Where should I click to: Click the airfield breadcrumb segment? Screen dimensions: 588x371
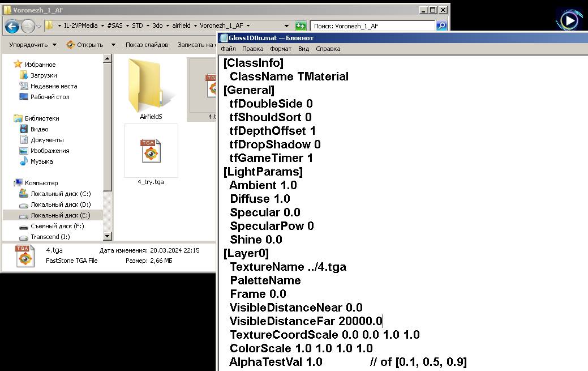pyautogui.click(x=181, y=25)
